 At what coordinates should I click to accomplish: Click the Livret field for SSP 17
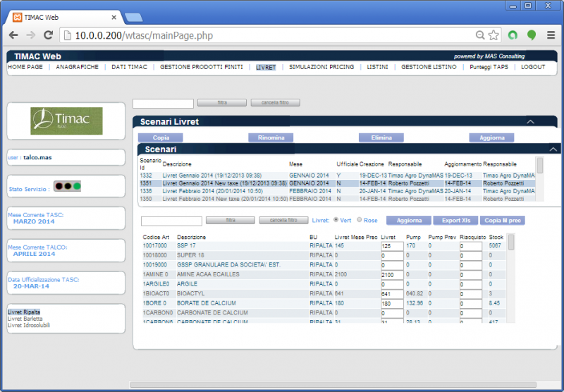tap(390, 246)
